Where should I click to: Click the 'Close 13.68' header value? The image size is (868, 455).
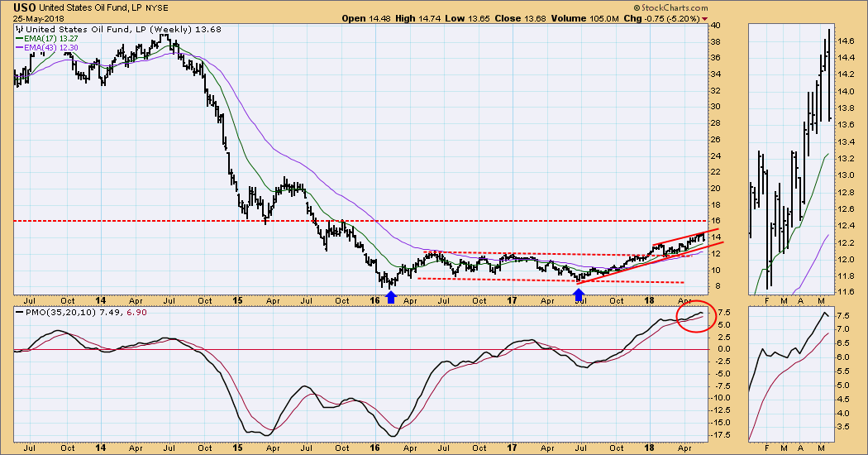click(x=520, y=18)
